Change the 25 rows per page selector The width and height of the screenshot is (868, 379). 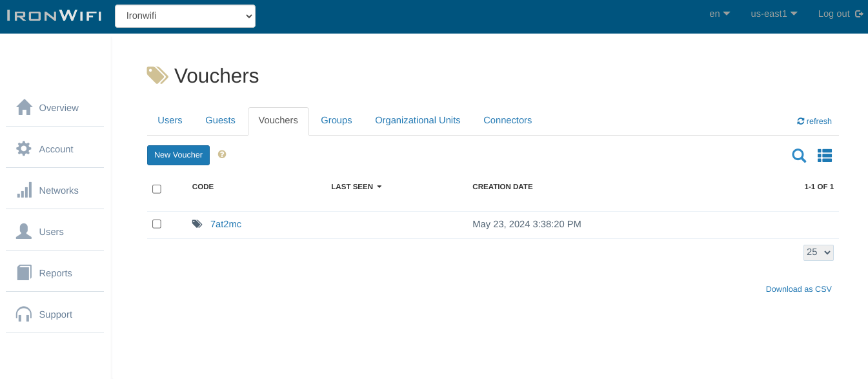pos(818,252)
